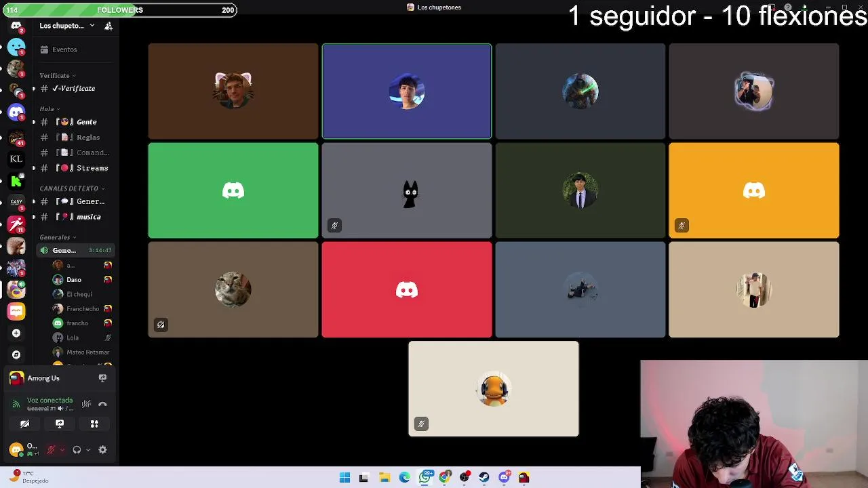This screenshot has height=488, width=868.
Task: Click the Add a Server plus icon
Action: (16, 333)
